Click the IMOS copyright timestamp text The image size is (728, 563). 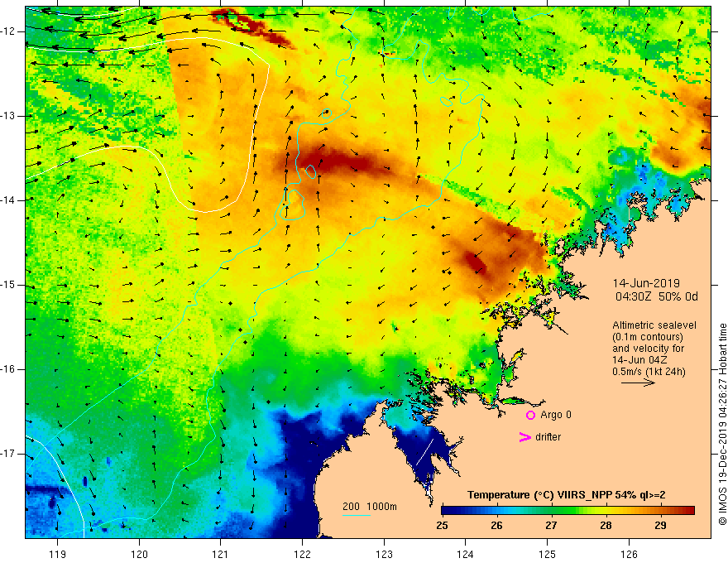(722, 425)
